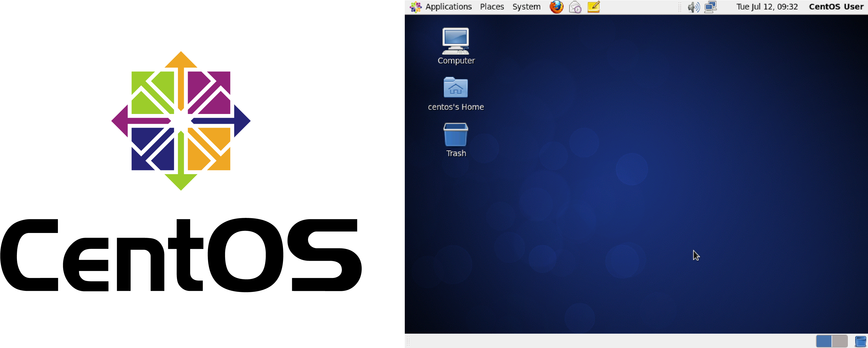
Task: Open the Places menu
Action: (x=492, y=6)
